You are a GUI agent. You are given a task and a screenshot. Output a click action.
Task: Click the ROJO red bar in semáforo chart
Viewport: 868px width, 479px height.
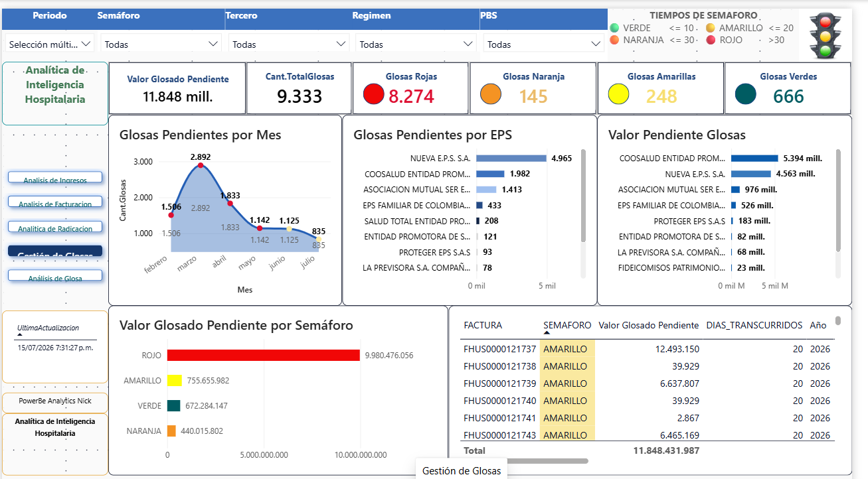click(264, 356)
